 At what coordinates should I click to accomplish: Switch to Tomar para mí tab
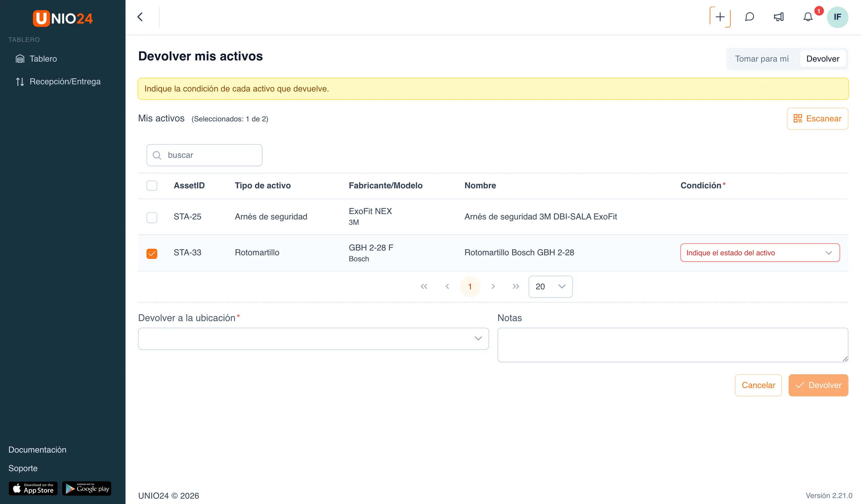tap(761, 59)
